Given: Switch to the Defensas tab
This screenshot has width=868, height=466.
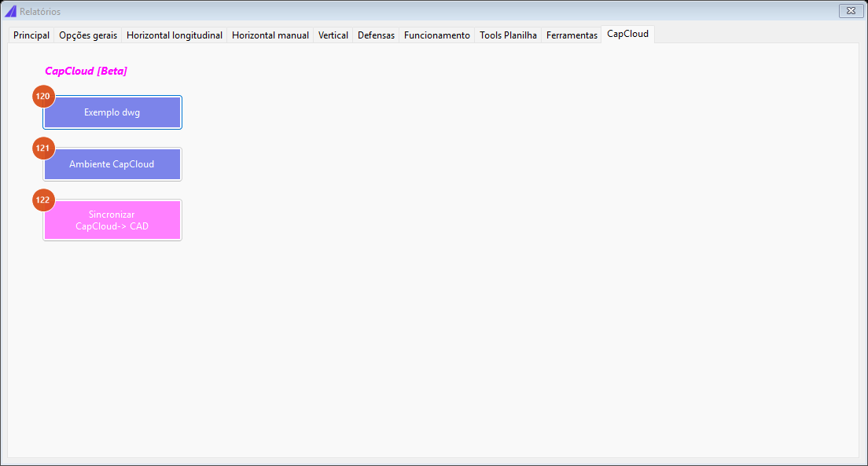Looking at the screenshot, I should (x=376, y=35).
